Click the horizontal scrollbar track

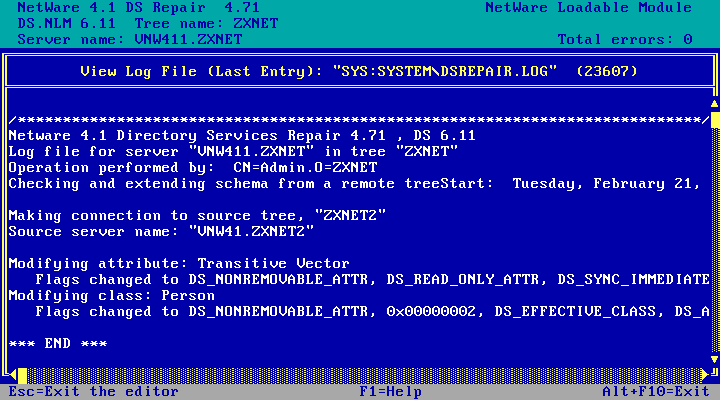click(x=364, y=376)
